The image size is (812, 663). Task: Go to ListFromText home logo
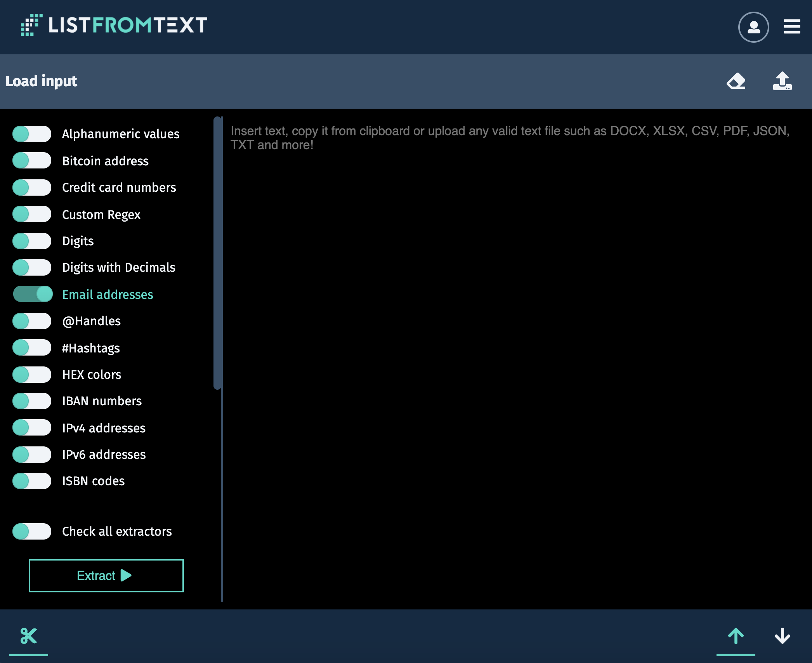pos(114,25)
